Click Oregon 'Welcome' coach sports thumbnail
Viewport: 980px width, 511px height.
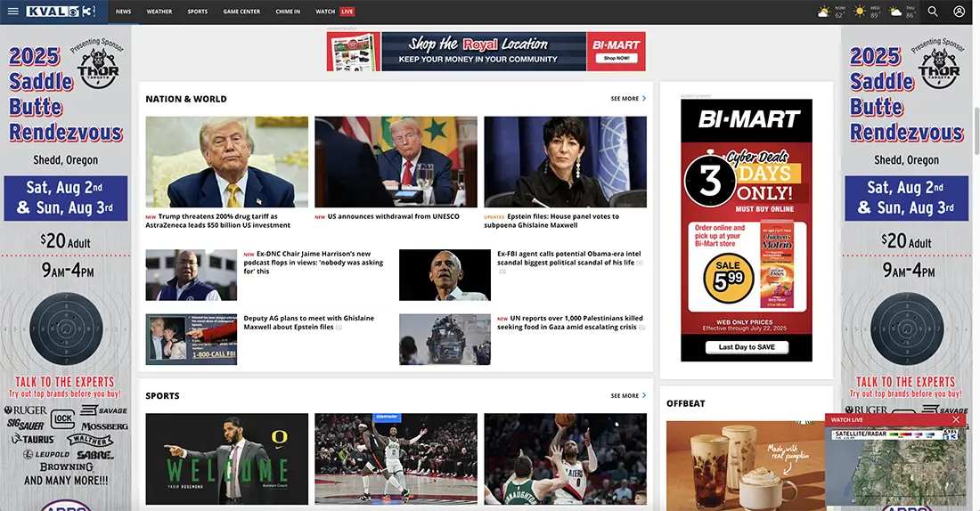coord(227,458)
